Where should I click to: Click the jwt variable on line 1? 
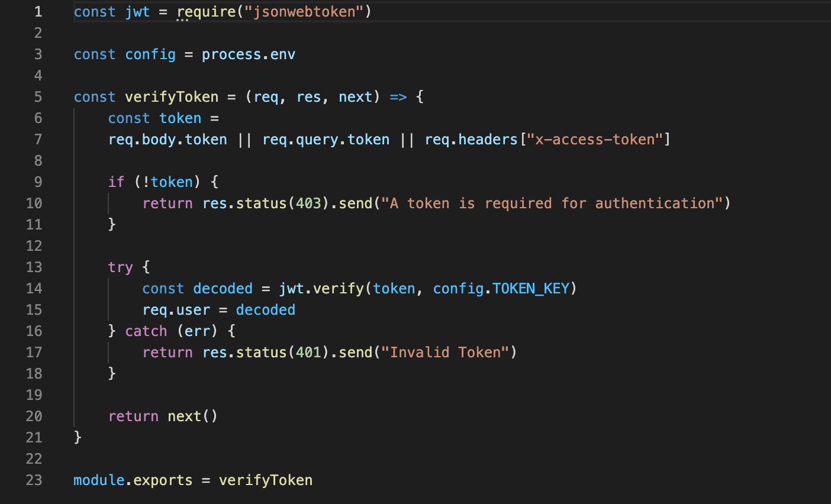pyautogui.click(x=137, y=12)
